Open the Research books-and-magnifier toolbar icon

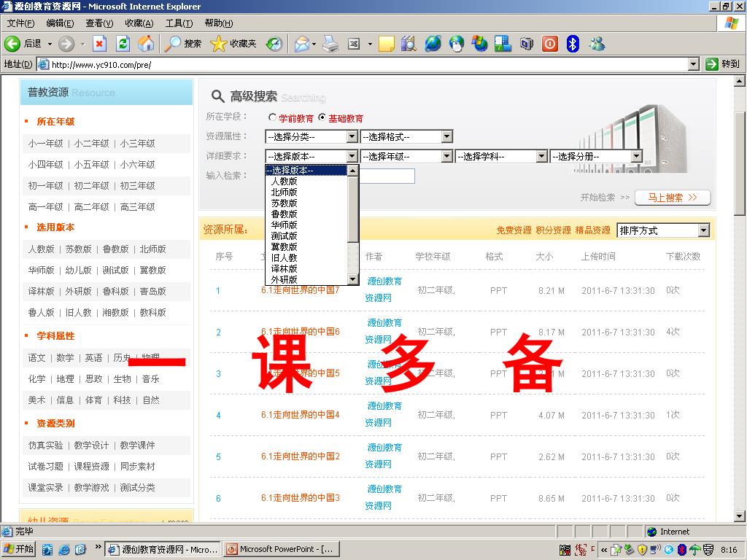click(409, 44)
